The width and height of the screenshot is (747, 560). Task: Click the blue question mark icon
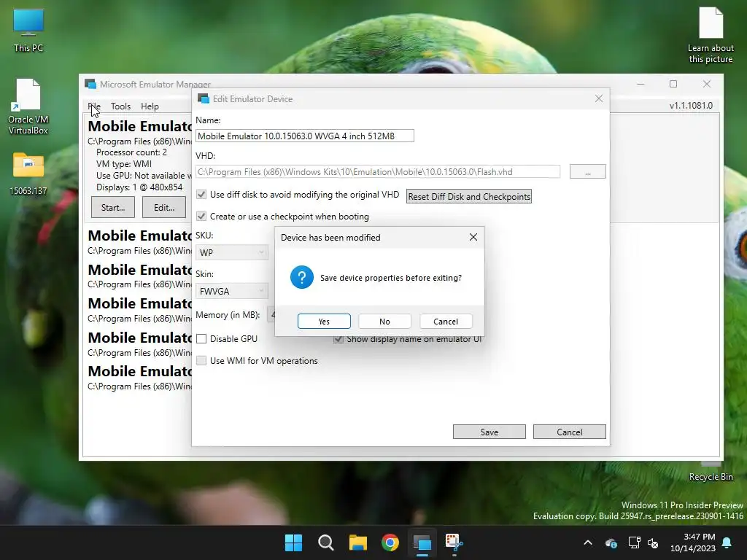(301, 277)
